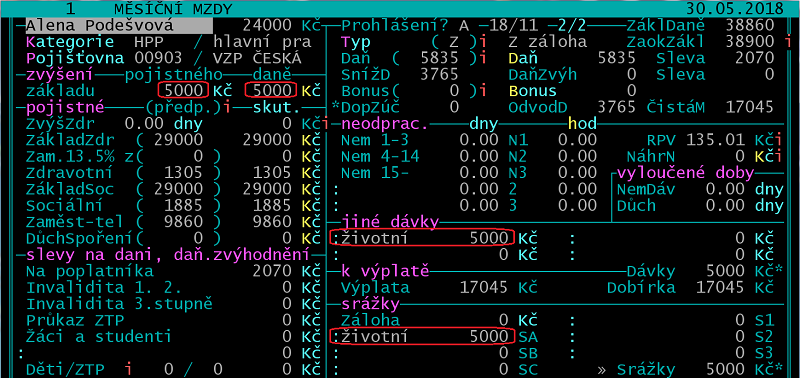Click the red info marker after RPV 135.01 Kč
800x378 pixels.
coord(779,140)
